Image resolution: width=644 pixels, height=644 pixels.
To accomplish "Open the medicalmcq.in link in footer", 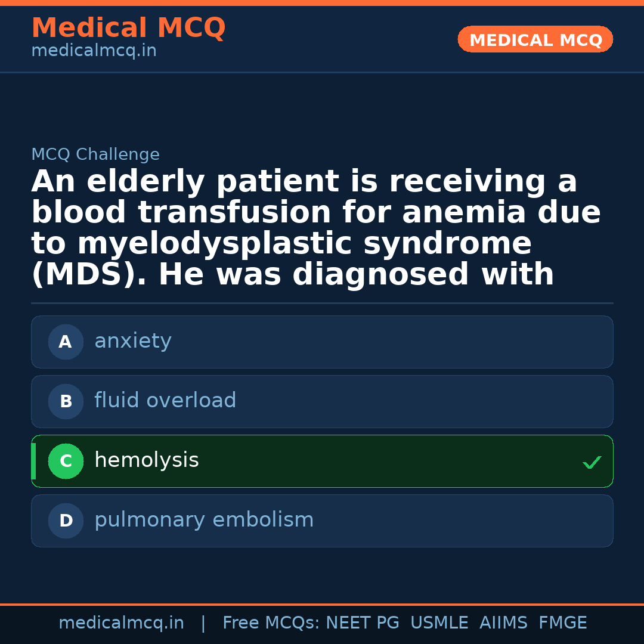I will 121,623.
